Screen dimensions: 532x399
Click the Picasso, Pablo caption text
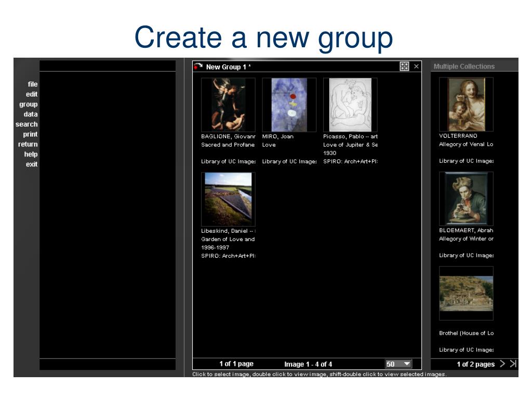[351, 137]
